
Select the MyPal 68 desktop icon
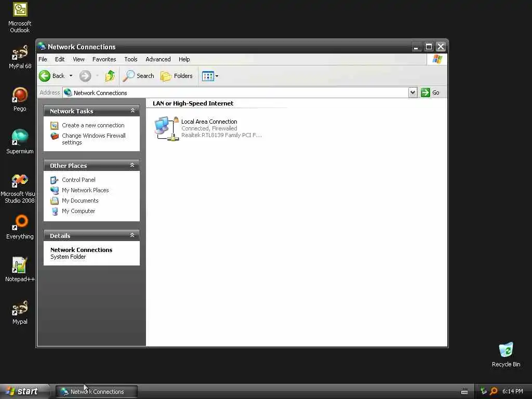(x=20, y=57)
